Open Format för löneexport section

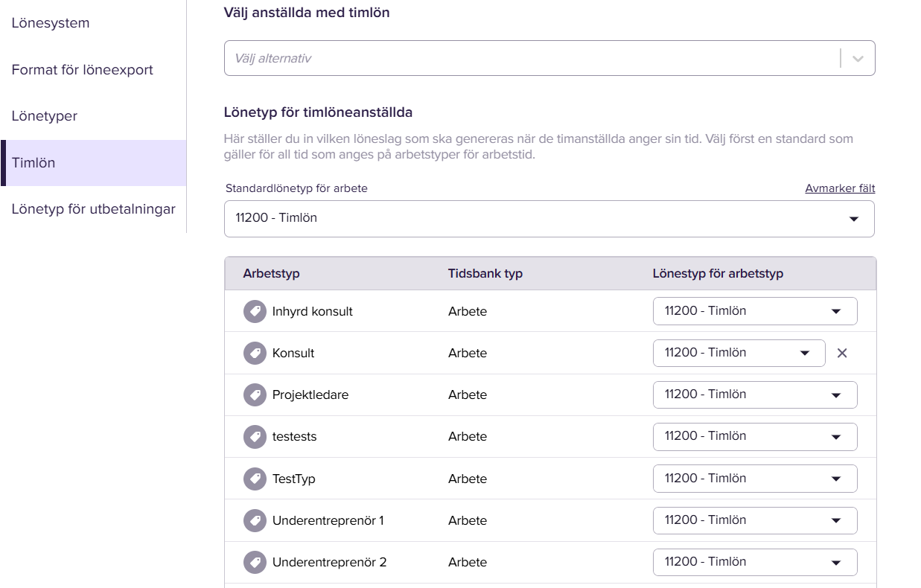point(83,70)
